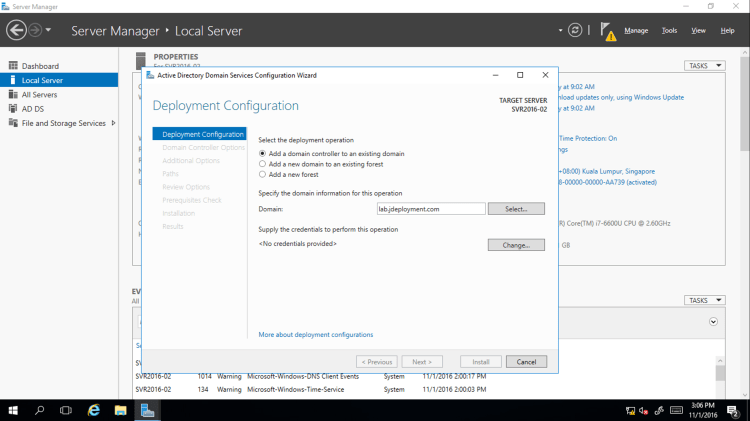750x421 pixels.
Task: Open taskbar search magnifier icon
Action: click(x=40, y=410)
